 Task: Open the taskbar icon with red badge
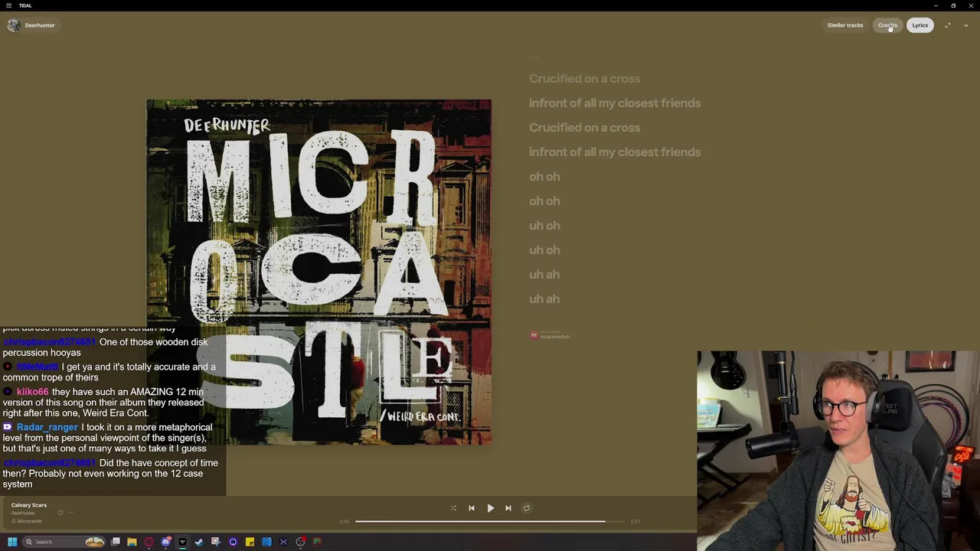click(301, 542)
